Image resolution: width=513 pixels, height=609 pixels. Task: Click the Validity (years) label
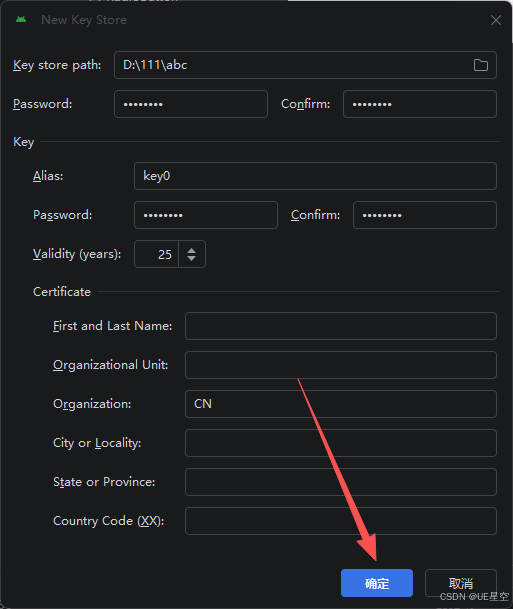coord(77,254)
